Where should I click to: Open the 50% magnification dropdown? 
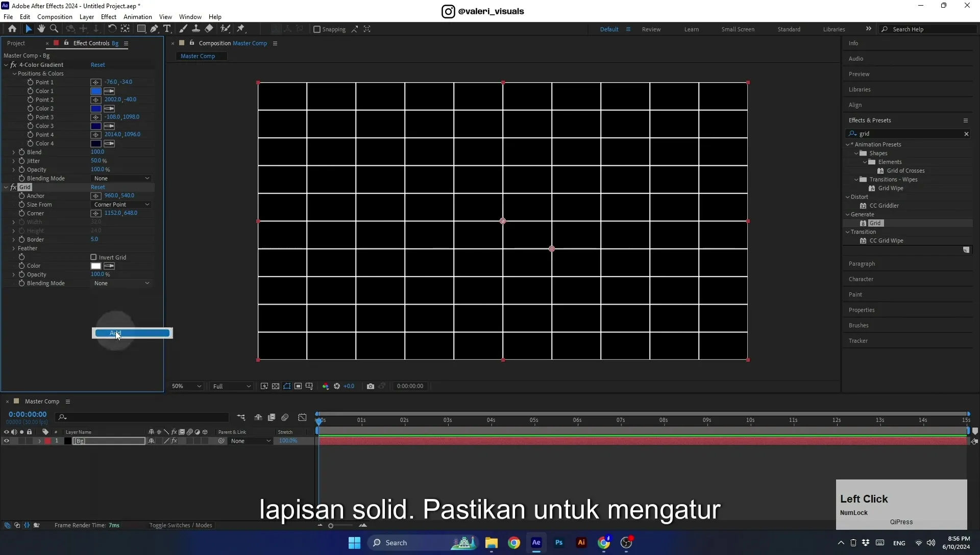pyautogui.click(x=186, y=386)
